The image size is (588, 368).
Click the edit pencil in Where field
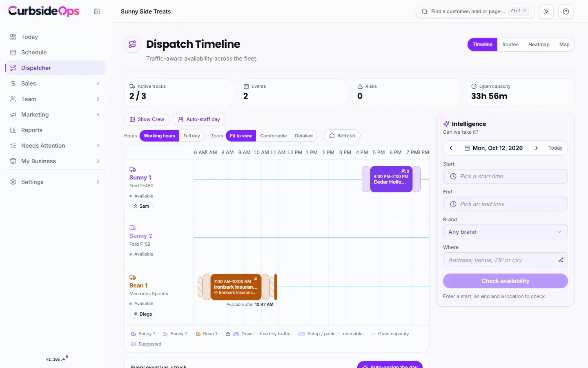pyautogui.click(x=561, y=260)
